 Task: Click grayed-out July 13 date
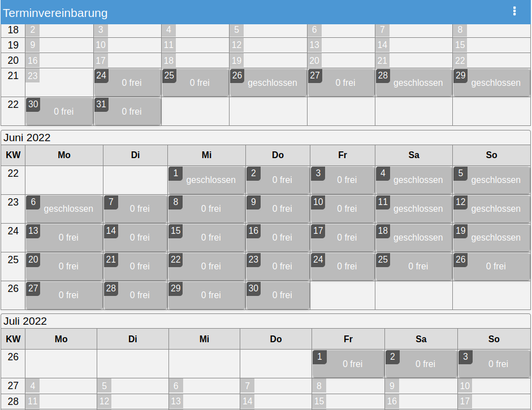(176, 402)
